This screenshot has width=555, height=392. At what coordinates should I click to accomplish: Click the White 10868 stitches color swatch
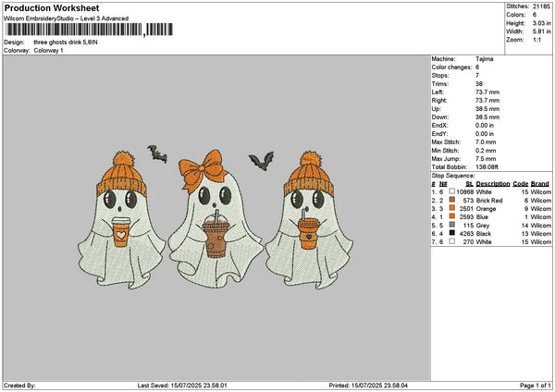(452, 191)
